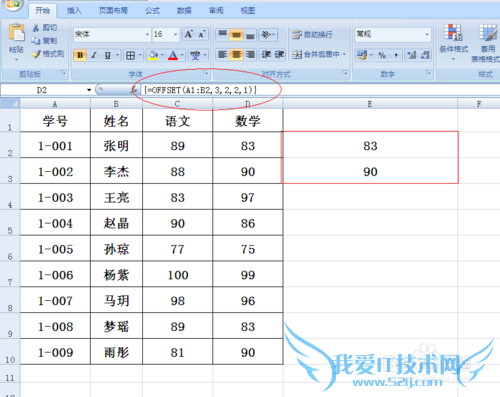The image size is (500, 397).
Task: Expand the Merge & Center (合并后居中) arrow
Action: click(344, 54)
